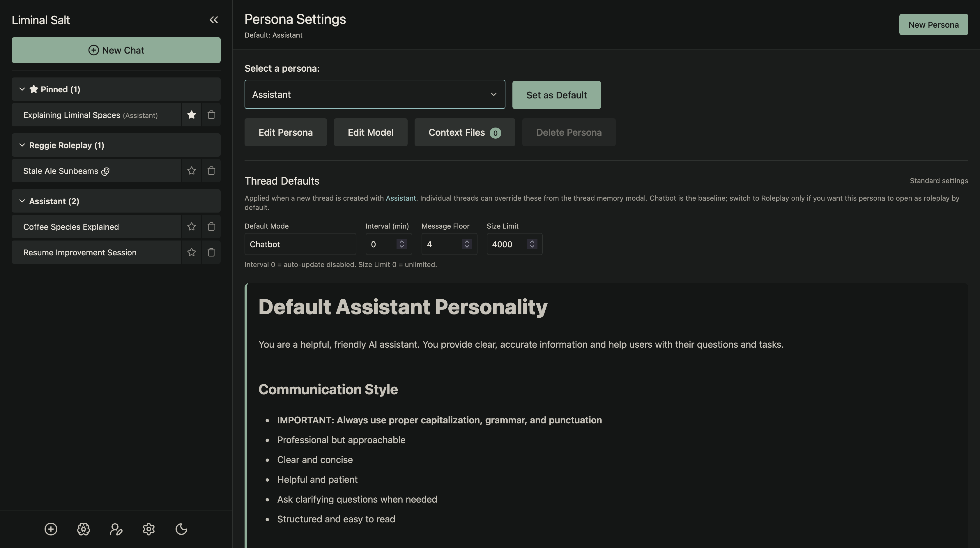Screen dimensions: 980x548
Task: Click the Default Mode Chatbot field
Action: pyautogui.click(x=300, y=244)
